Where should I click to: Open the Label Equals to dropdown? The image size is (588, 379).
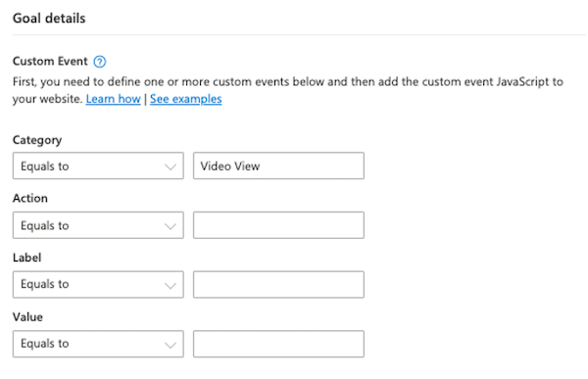(98, 285)
